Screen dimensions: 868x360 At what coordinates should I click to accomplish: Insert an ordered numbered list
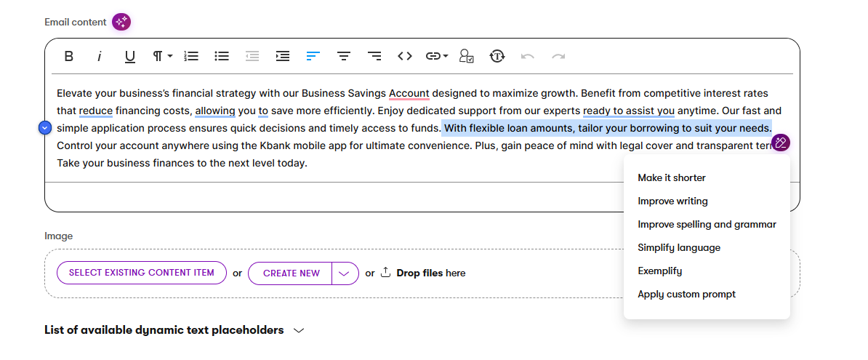[191, 57]
